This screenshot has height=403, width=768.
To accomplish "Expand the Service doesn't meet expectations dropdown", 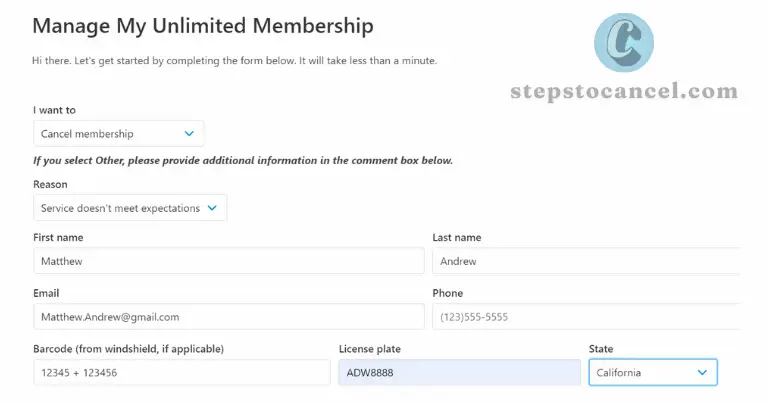I will 129,208.
